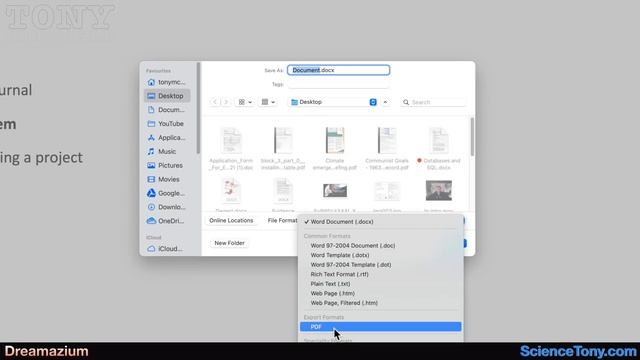Viewport: 640px width, 360px height.
Task: Choose Web Page (.htm) format
Action: click(x=380, y=293)
